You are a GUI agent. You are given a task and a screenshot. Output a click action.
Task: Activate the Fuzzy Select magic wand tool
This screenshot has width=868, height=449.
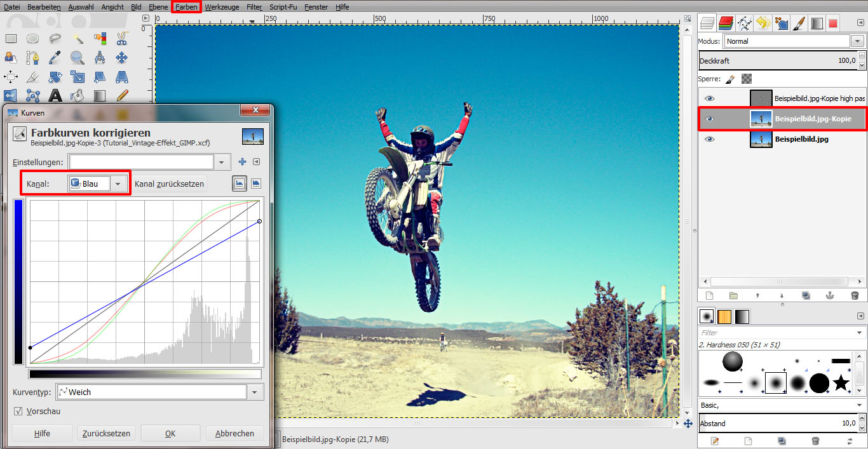coord(78,39)
